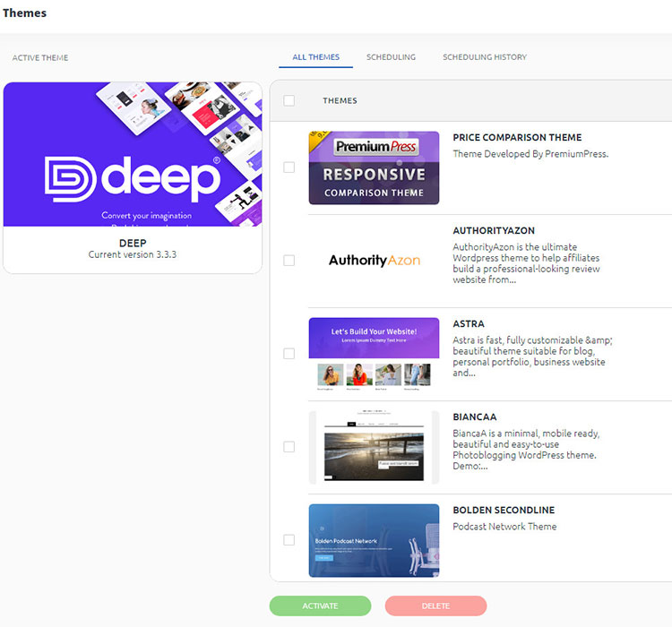Click 'Current version 3.3.3' text

pyautogui.click(x=133, y=254)
